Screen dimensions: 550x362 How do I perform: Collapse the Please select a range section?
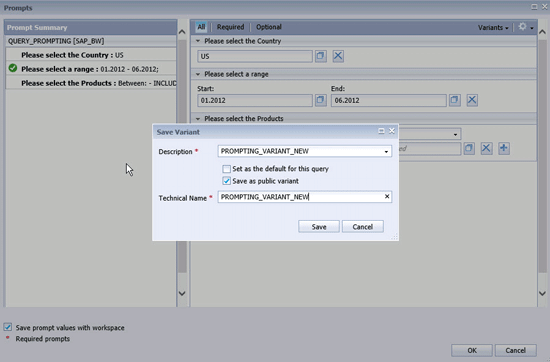click(198, 74)
